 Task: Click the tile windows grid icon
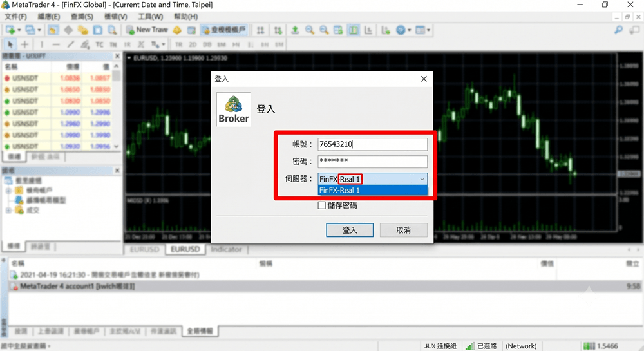click(338, 30)
